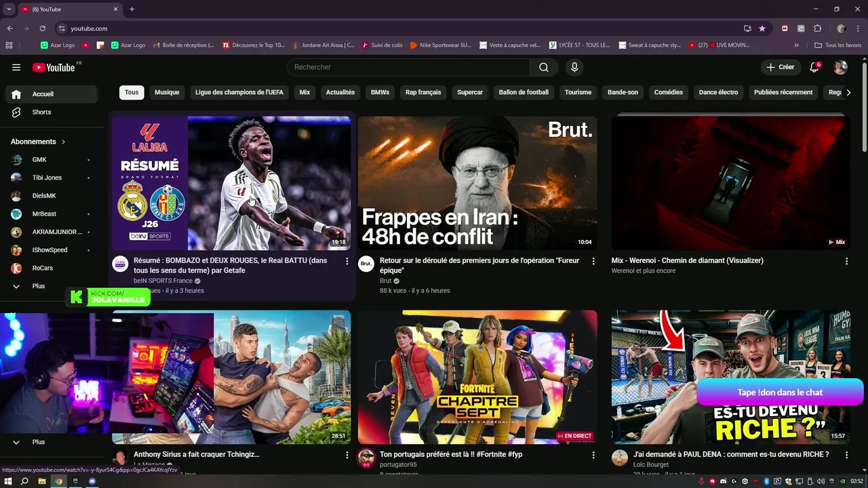Screen dimensions: 868x488
Task: Click into the Rechercher search field
Action: tap(408, 67)
